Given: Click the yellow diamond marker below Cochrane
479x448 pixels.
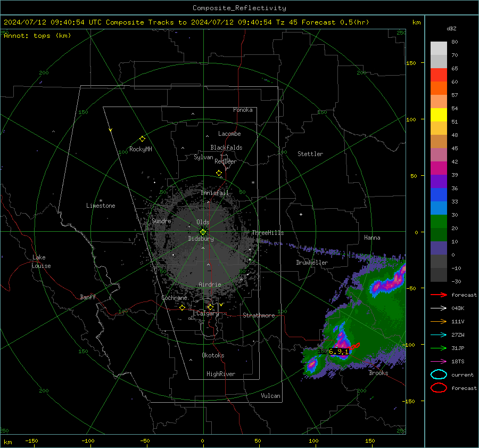Looking at the screenshot, I should tap(182, 307).
